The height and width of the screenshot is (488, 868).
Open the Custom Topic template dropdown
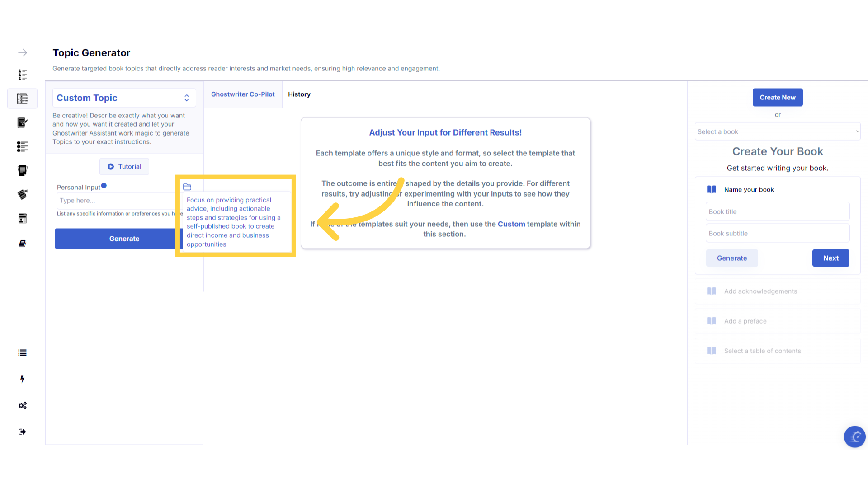click(x=124, y=98)
